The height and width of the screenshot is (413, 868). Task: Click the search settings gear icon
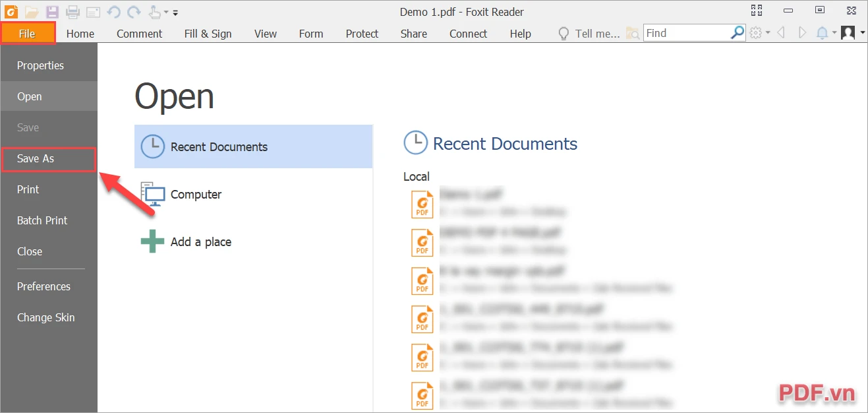pos(756,33)
